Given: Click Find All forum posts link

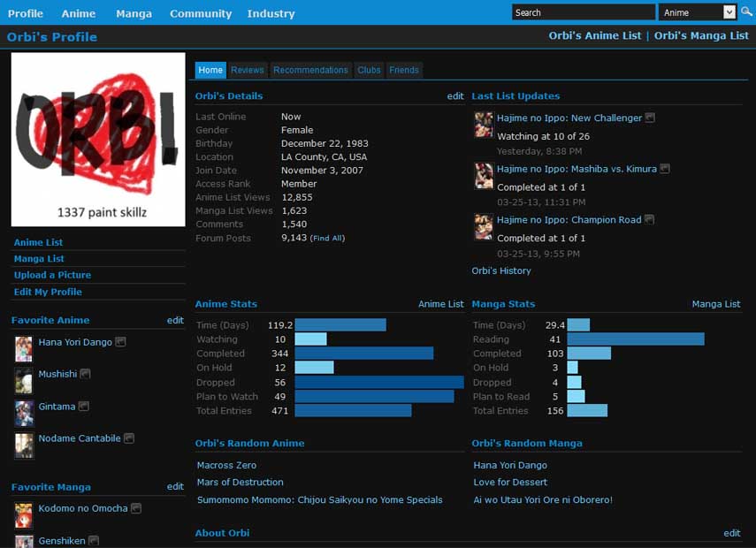Looking at the screenshot, I should point(328,238).
